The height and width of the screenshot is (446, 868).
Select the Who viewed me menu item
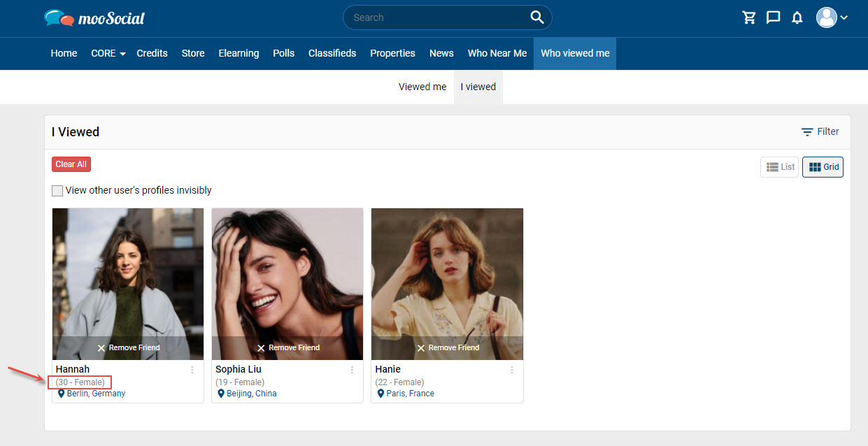click(x=575, y=53)
